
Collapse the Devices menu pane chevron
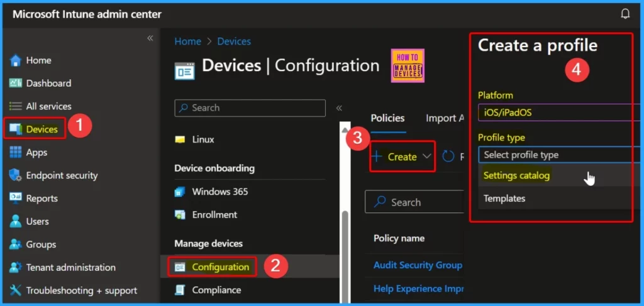pos(339,108)
